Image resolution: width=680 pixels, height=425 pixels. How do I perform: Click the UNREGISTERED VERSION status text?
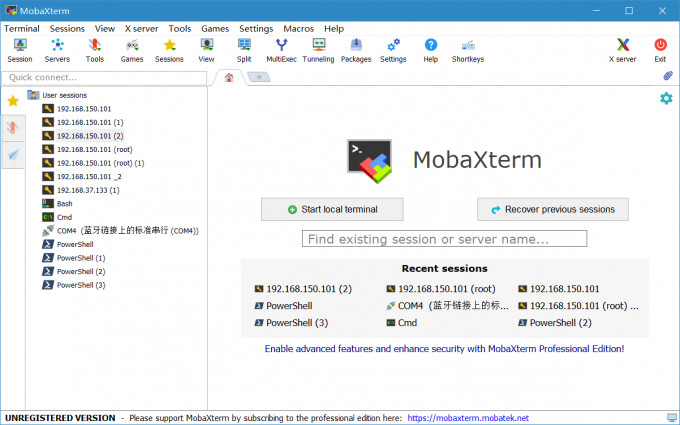click(60, 418)
